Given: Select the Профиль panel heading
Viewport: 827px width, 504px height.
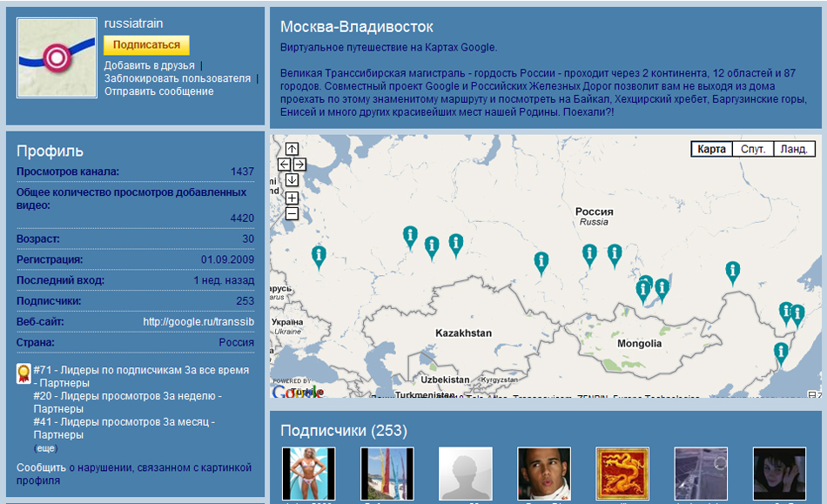Looking at the screenshot, I should pos(50,151).
